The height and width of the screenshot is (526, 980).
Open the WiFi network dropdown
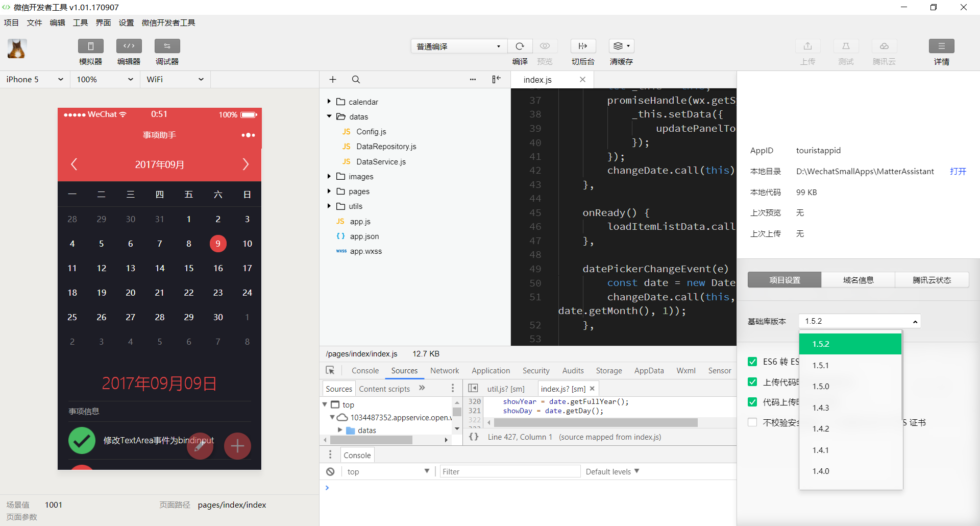(175, 79)
